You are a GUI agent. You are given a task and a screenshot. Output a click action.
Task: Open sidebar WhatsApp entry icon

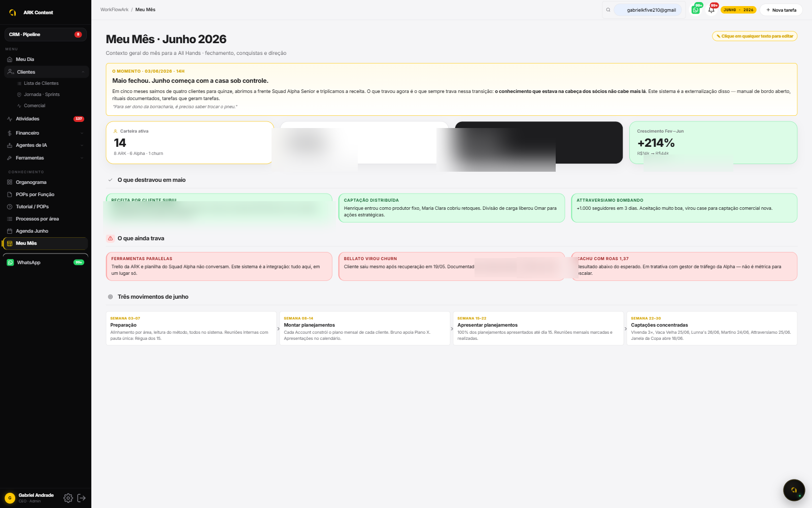pyautogui.click(x=10, y=263)
